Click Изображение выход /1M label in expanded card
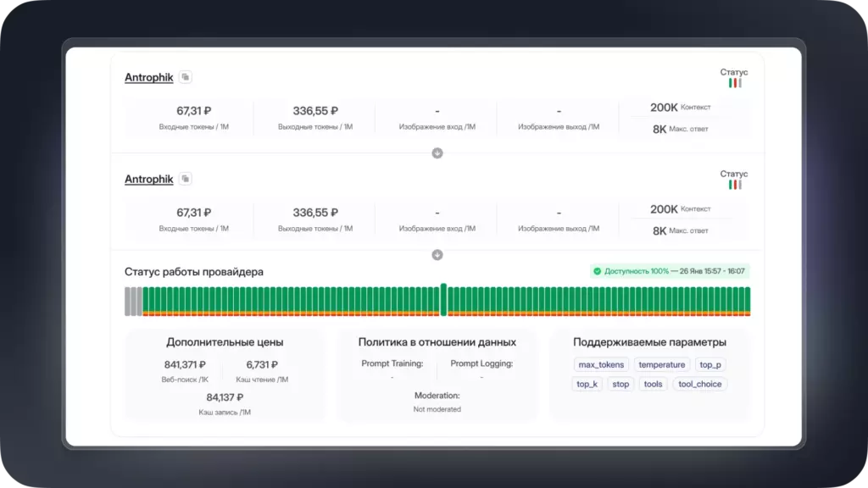Screen dimensions: 868x488 pos(559,229)
